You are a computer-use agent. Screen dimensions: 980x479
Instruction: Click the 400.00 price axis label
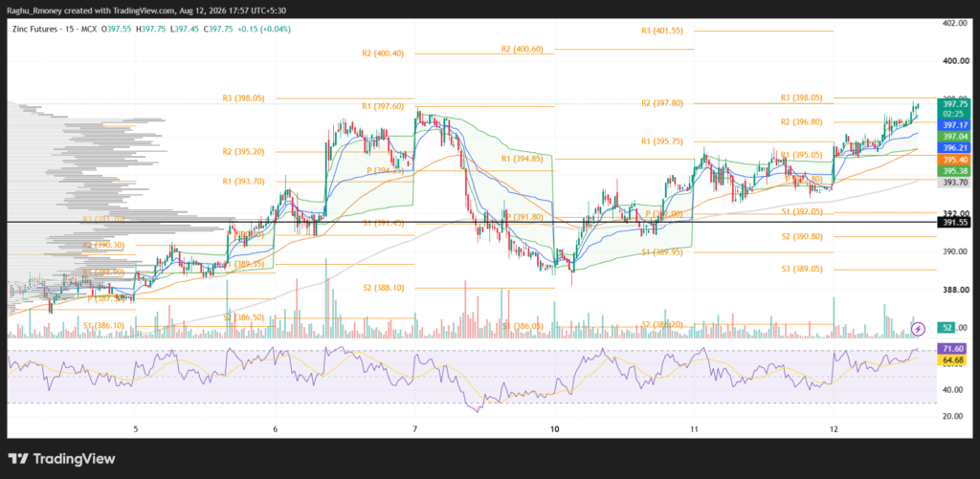click(x=956, y=61)
